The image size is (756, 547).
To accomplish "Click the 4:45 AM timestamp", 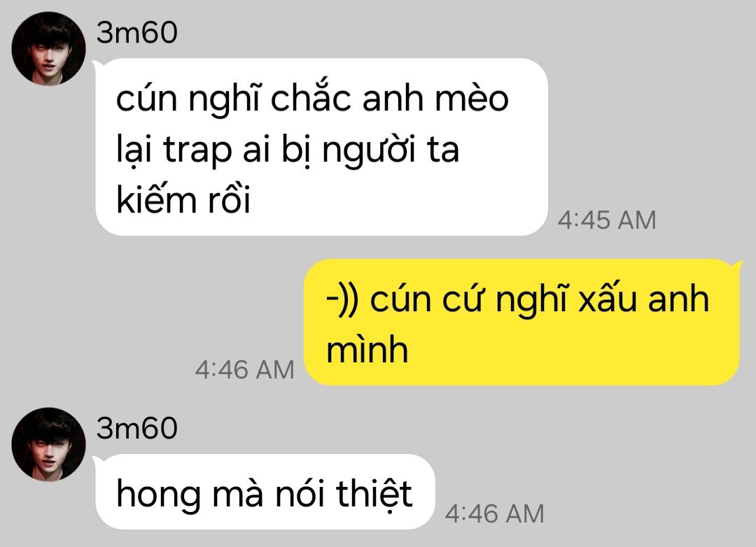I will click(607, 220).
